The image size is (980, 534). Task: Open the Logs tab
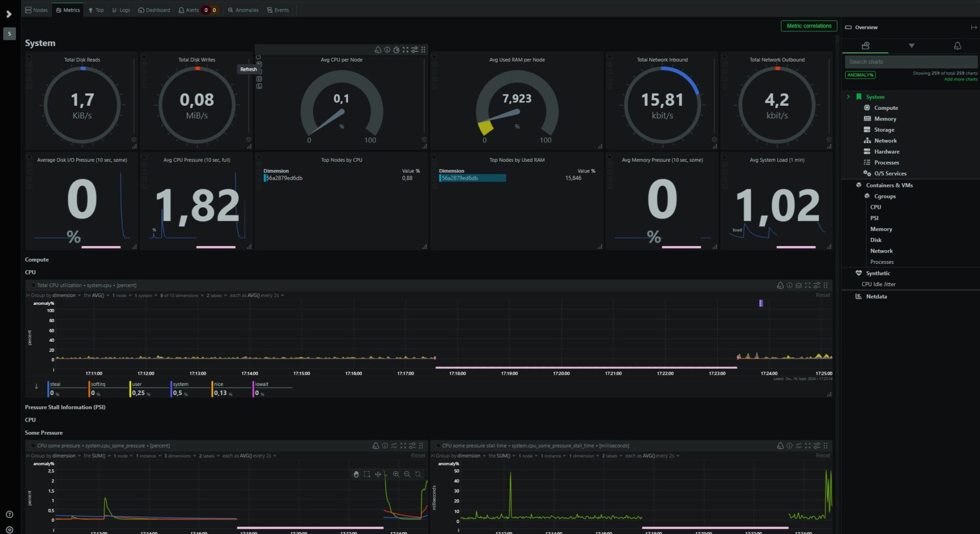pos(121,10)
